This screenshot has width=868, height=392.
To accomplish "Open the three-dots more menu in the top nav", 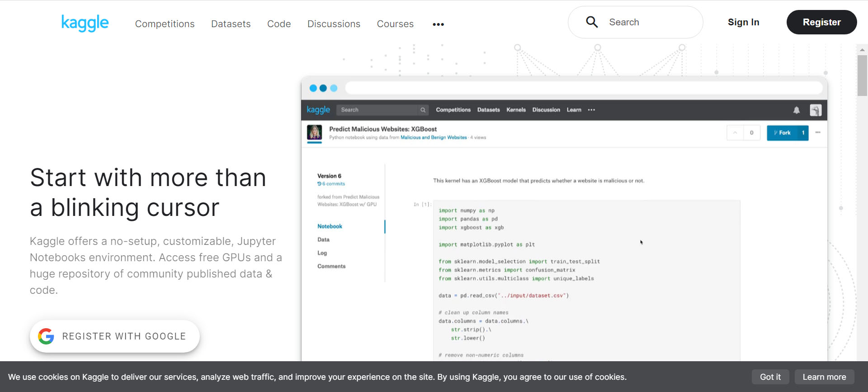I will click(438, 24).
